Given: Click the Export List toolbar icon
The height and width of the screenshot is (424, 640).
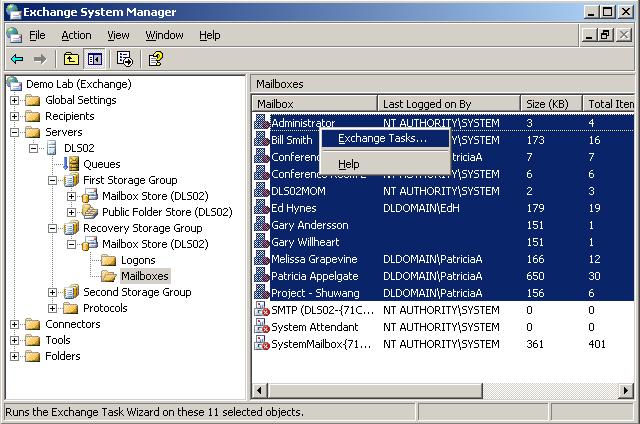Looking at the screenshot, I should (x=124, y=59).
